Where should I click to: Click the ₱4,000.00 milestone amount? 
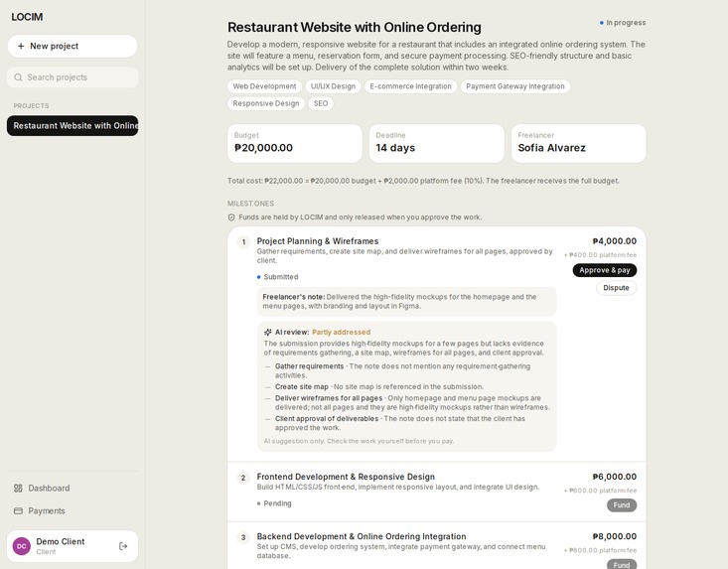614,241
